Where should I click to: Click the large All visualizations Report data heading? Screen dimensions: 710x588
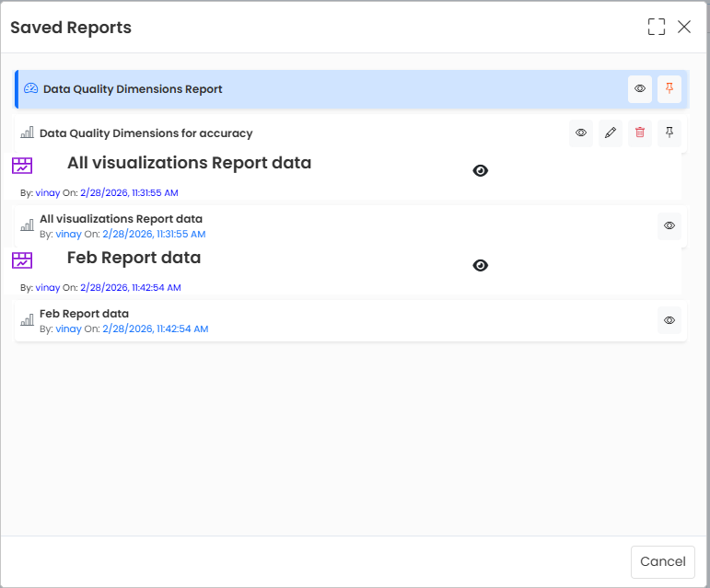coord(190,163)
